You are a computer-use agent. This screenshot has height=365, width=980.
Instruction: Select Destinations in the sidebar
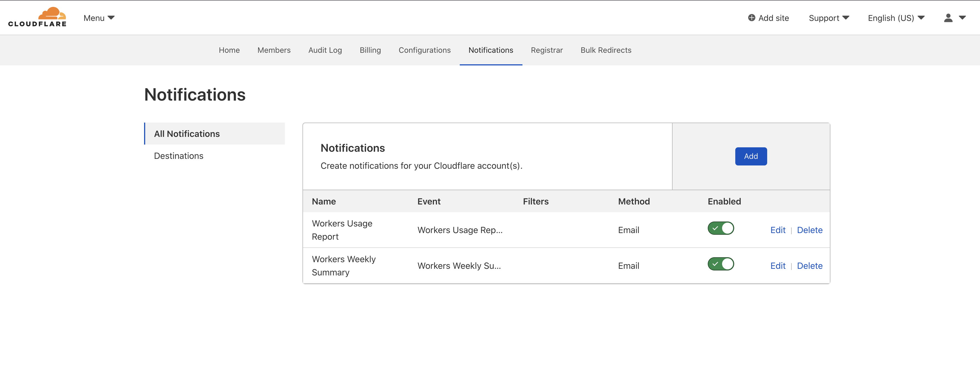pos(178,156)
